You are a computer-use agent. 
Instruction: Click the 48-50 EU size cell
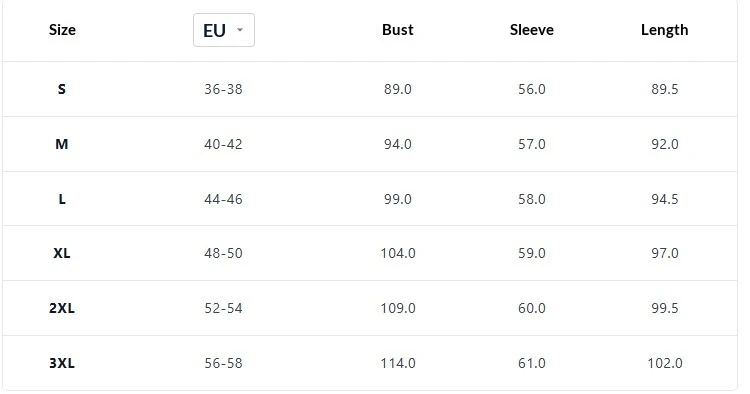(x=223, y=253)
